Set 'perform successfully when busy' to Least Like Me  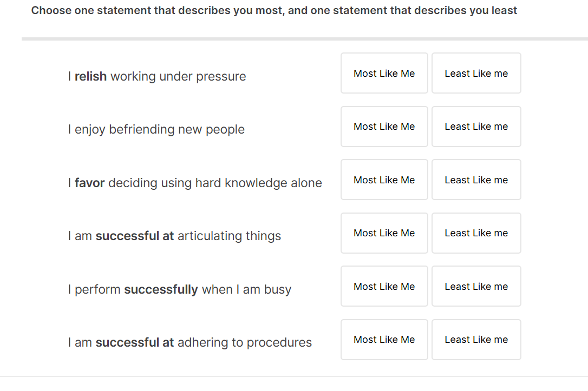click(x=476, y=287)
